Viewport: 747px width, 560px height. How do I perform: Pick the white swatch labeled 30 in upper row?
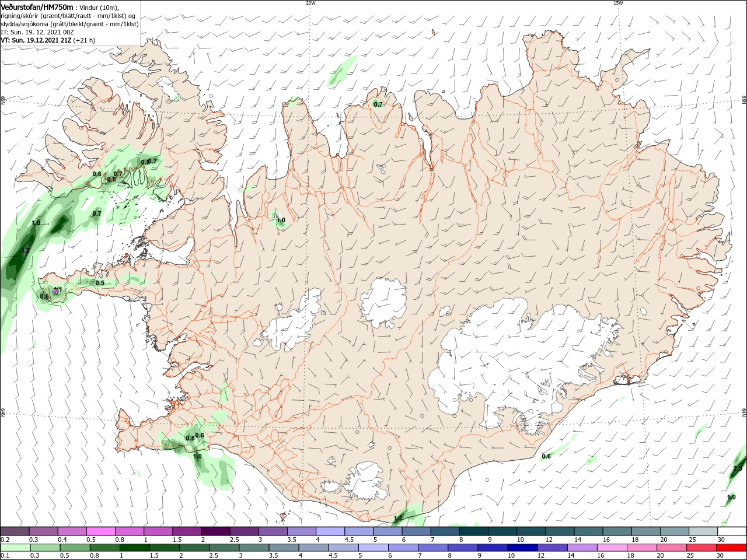(x=732, y=531)
